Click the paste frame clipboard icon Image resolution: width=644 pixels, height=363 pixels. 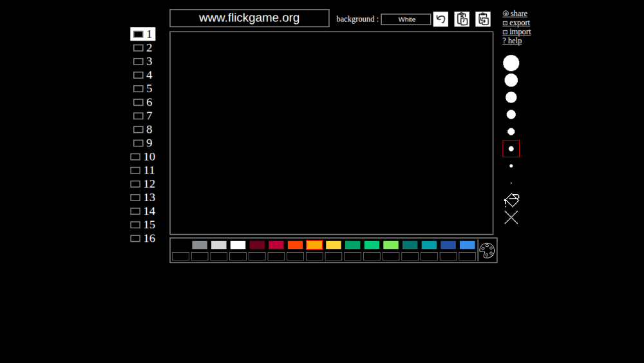pos(483,19)
